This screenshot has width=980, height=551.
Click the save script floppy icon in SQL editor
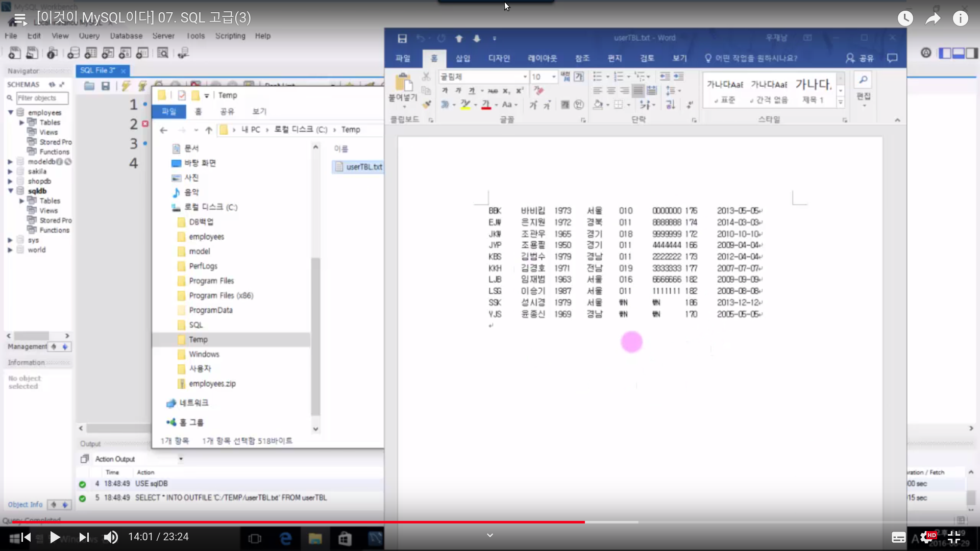[x=106, y=86]
